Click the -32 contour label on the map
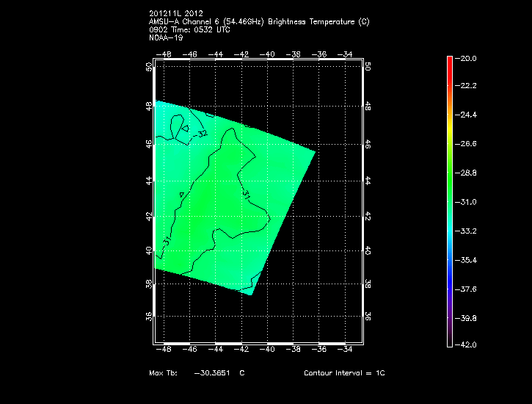Viewport: 532px width, 404px height. click(200, 134)
